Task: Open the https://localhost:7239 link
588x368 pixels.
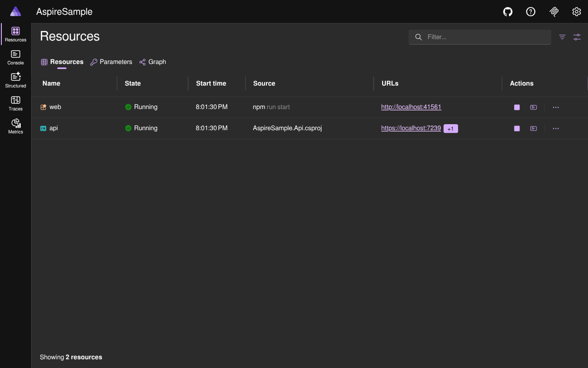Action: (x=411, y=128)
